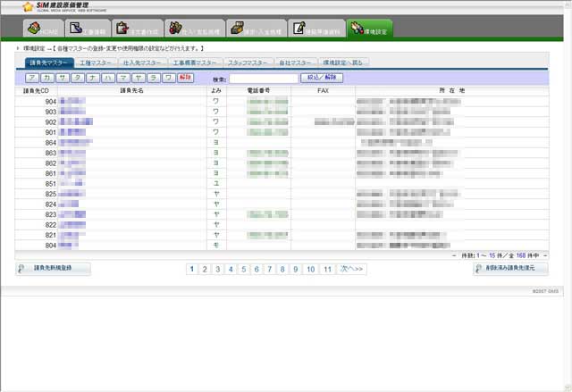Open the 工事概要マスター tab

194,63
